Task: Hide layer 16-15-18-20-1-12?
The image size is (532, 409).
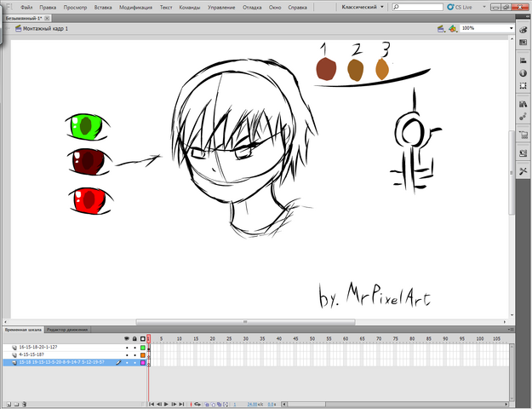Action: [127, 348]
